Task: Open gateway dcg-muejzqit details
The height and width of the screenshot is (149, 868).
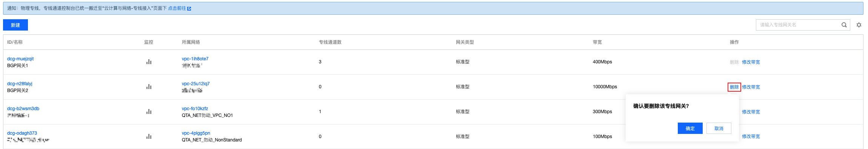Action: [20, 59]
